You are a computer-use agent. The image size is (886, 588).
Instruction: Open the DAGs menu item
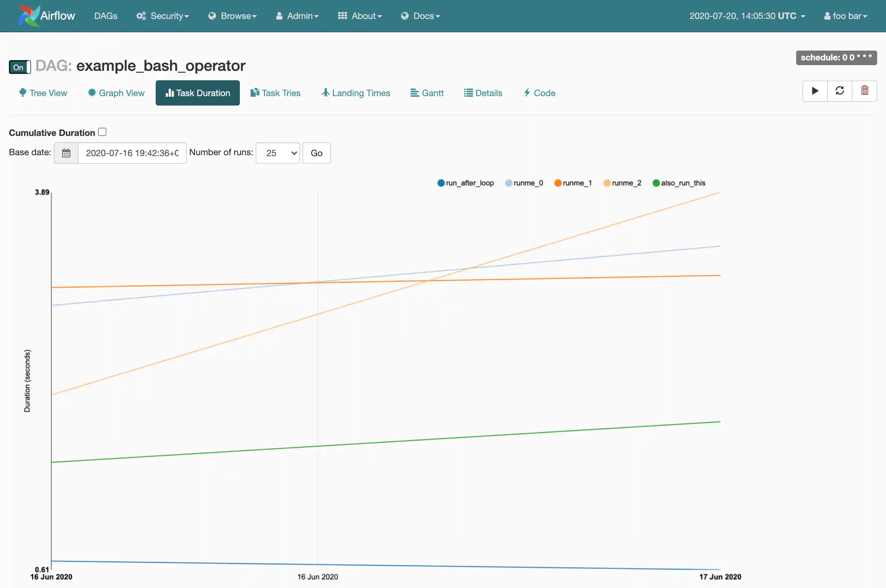pyautogui.click(x=105, y=16)
